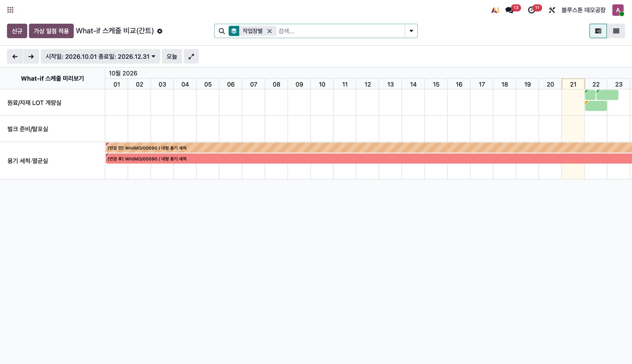Click the 10월 2026 month header
The height and width of the screenshot is (364, 632).
123,73
